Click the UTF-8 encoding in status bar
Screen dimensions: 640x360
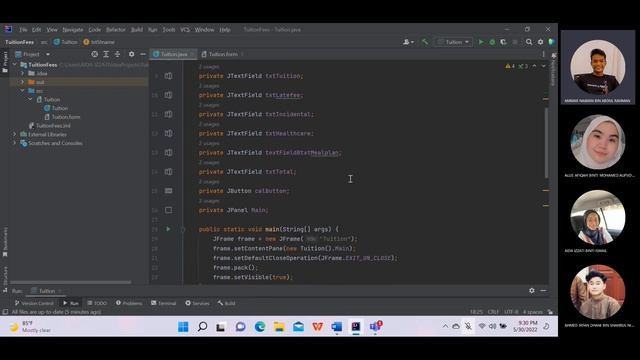click(511, 312)
